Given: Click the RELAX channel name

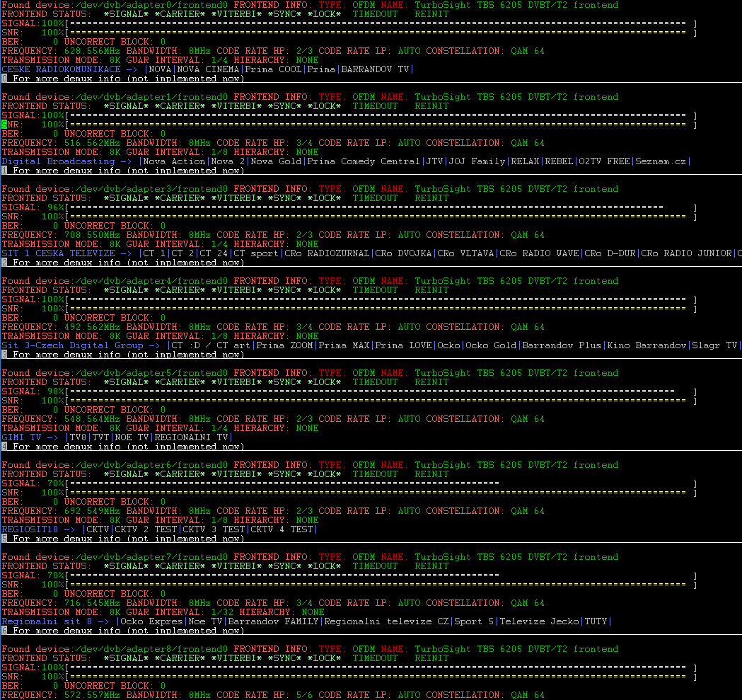Looking at the screenshot, I should click(526, 161).
